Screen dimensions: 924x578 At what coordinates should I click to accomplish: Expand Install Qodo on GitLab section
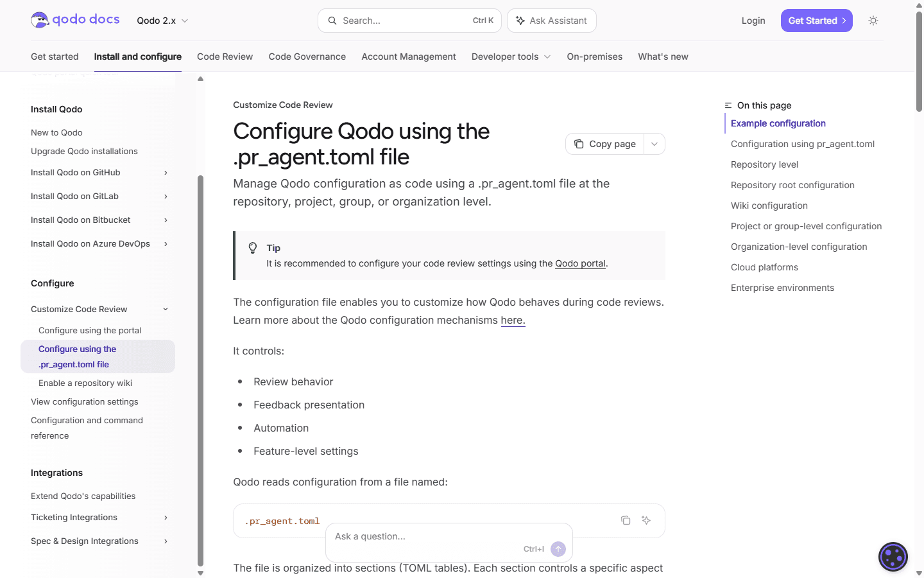tap(166, 197)
